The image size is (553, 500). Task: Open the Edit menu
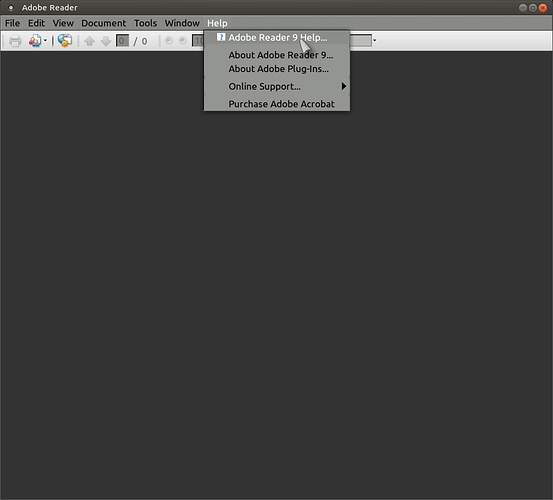coord(36,23)
